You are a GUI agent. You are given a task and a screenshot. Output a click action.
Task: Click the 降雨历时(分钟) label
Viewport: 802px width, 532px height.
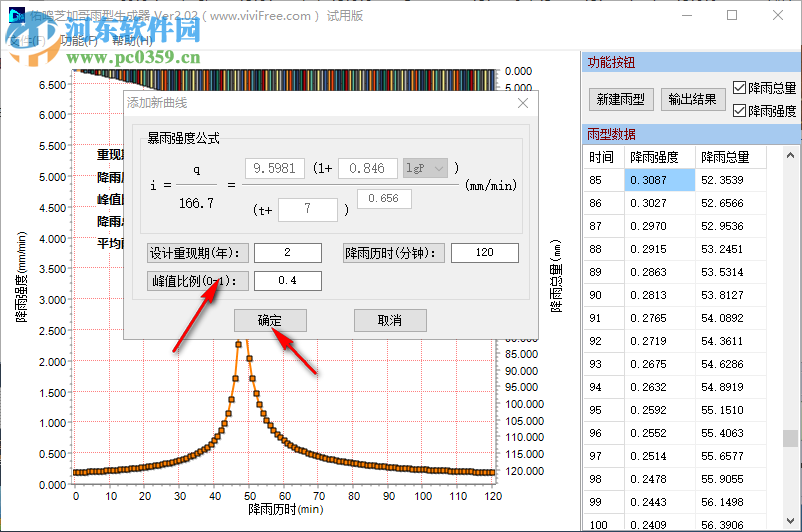pos(394,253)
